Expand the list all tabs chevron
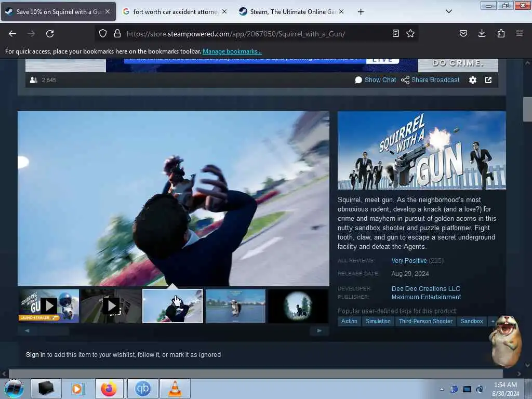This screenshot has height=399, width=532. [x=448, y=11]
